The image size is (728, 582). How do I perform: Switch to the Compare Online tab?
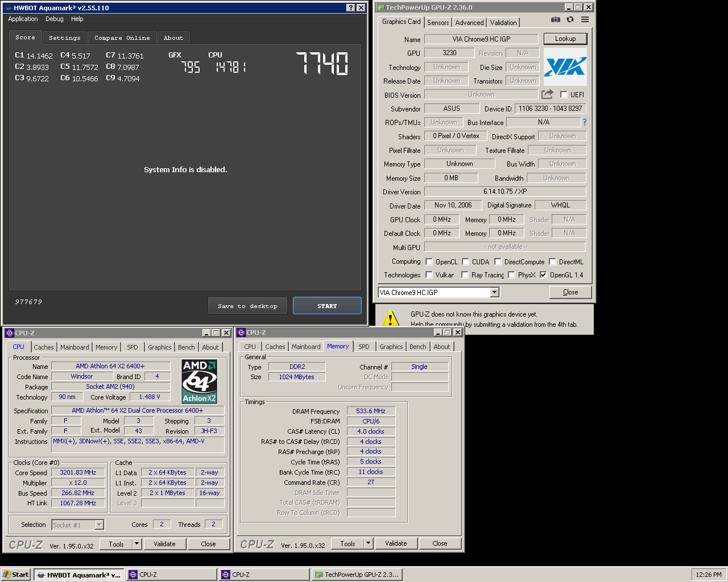pos(122,38)
